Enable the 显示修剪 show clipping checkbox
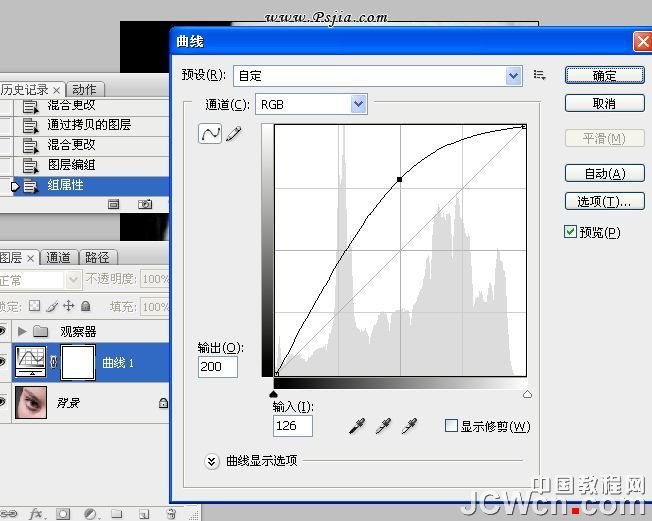 pyautogui.click(x=451, y=426)
